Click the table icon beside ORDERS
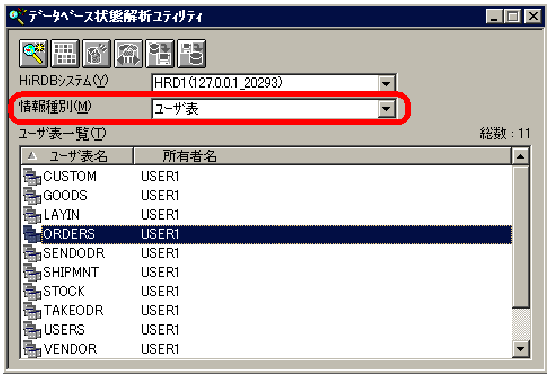This screenshot has width=549, height=377. coord(32,234)
